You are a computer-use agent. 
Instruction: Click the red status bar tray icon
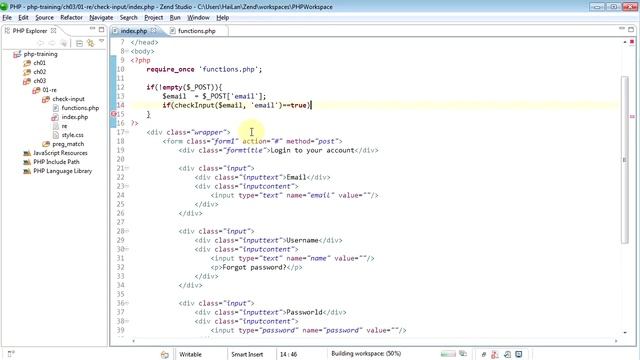pyautogui.click(x=495, y=354)
